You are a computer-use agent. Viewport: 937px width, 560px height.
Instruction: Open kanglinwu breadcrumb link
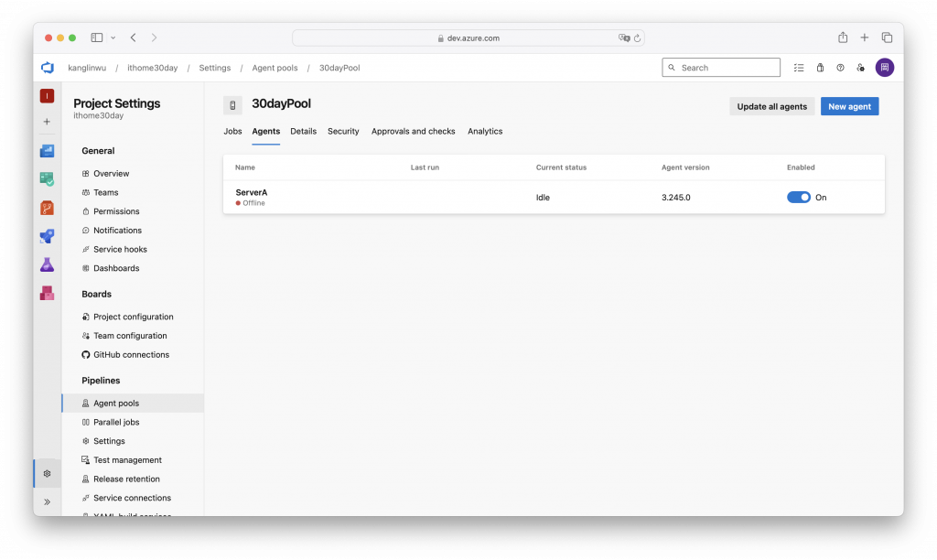[87, 68]
